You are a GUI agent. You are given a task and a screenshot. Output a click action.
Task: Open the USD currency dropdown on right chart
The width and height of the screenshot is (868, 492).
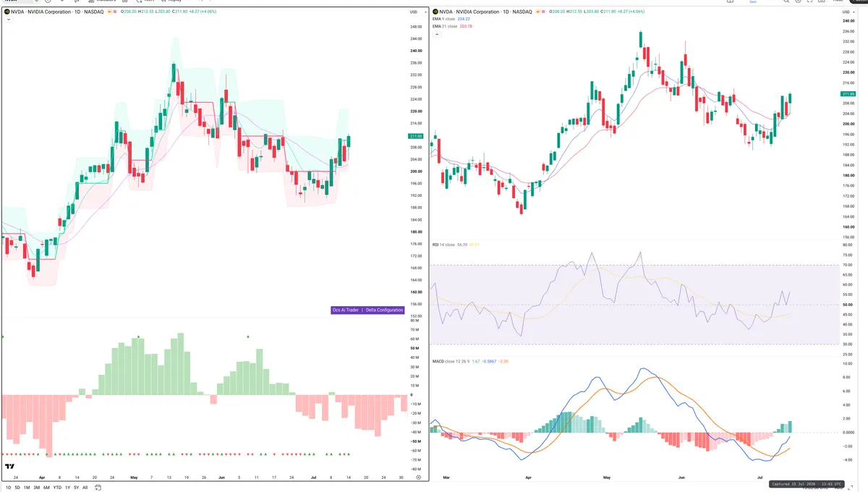(848, 12)
